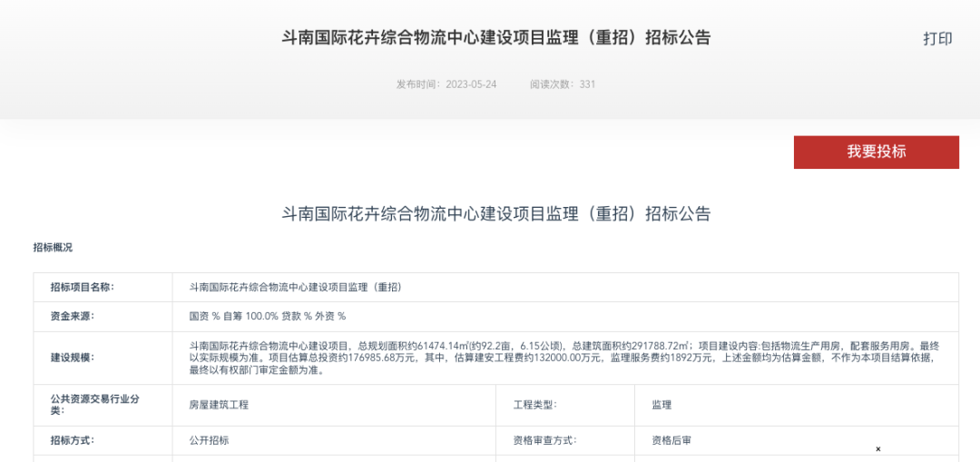Image resolution: width=980 pixels, height=462 pixels.
Task: Close the small × icon at bottom right
Action: tap(877, 448)
